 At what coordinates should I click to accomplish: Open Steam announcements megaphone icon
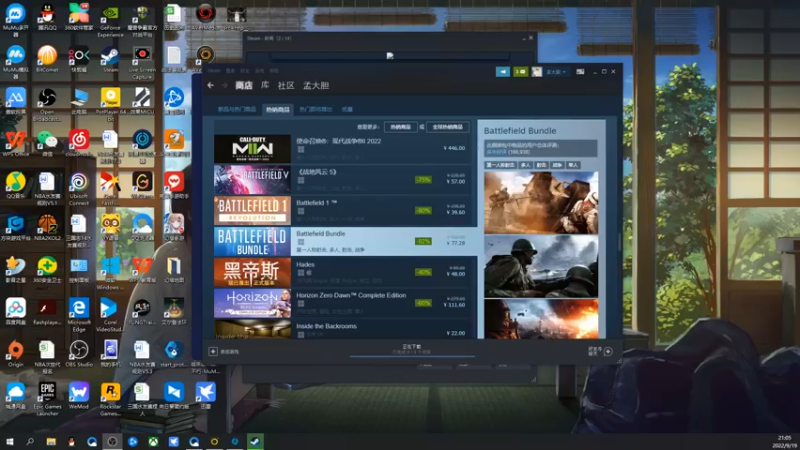[x=503, y=72]
